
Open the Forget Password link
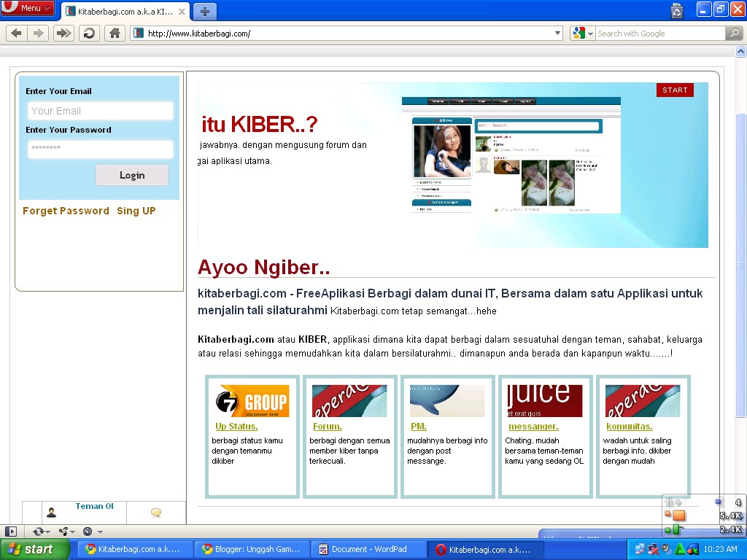pyautogui.click(x=66, y=211)
